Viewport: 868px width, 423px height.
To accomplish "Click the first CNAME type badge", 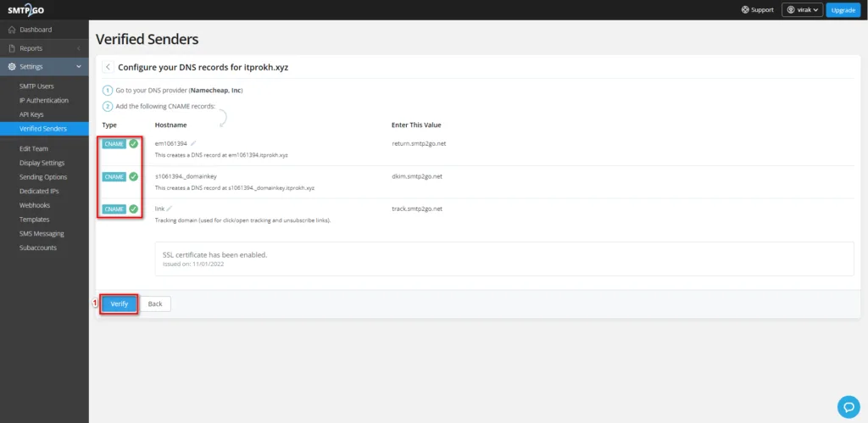I will [114, 144].
